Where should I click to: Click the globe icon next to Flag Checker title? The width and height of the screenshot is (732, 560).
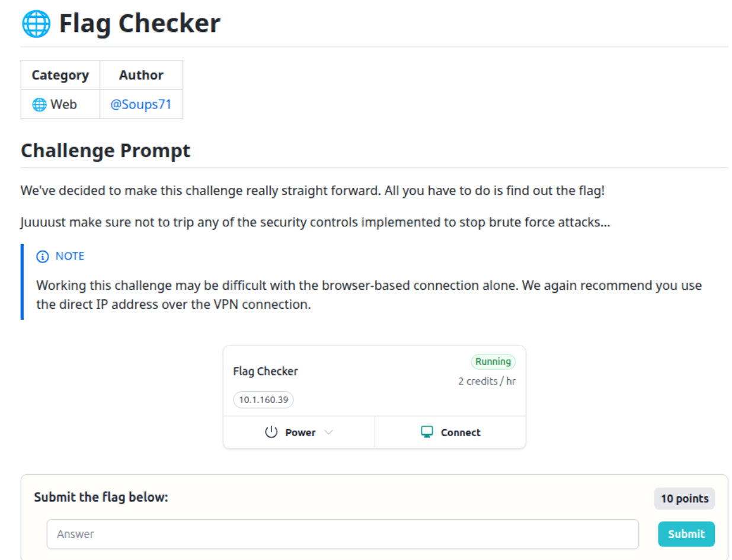point(36,24)
